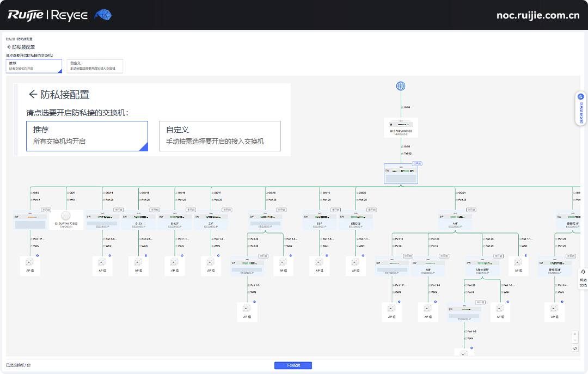The width and height of the screenshot is (588, 374).
Task: Select the 推荐 option to enable all switches
Action: click(87, 136)
